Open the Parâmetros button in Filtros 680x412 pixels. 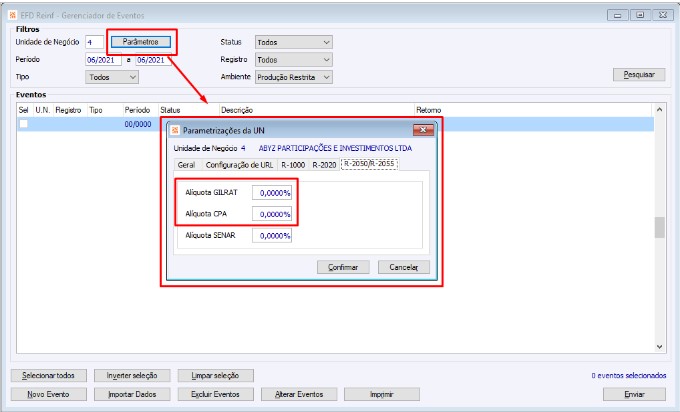coord(141,42)
